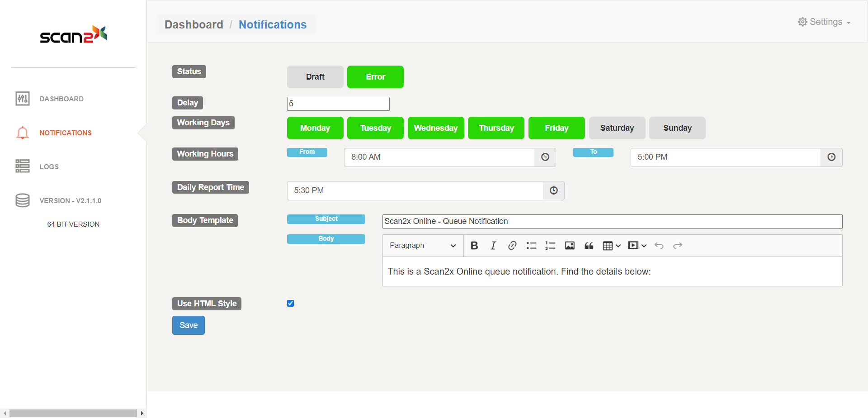Open clock picker for Daily Report Time

coord(553,191)
